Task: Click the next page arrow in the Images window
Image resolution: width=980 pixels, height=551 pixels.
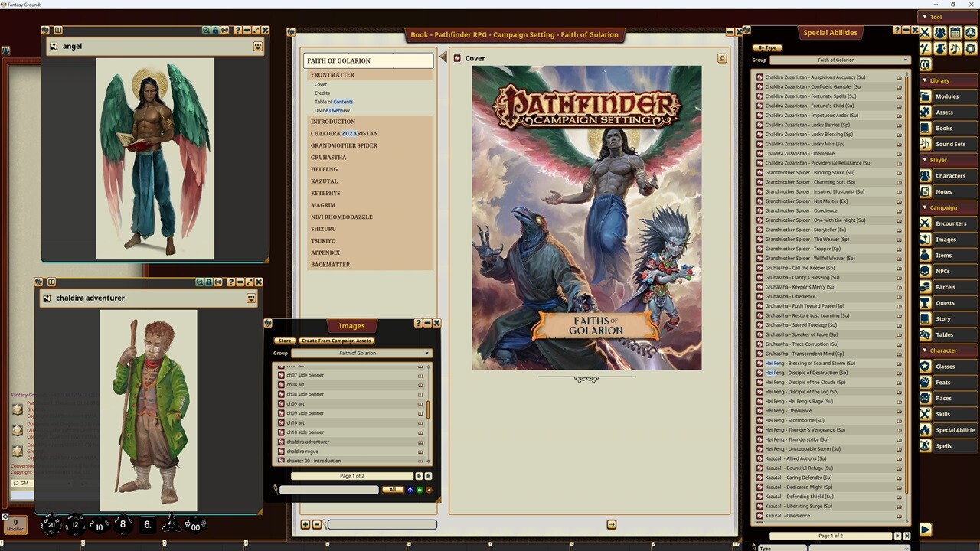Action: point(419,475)
